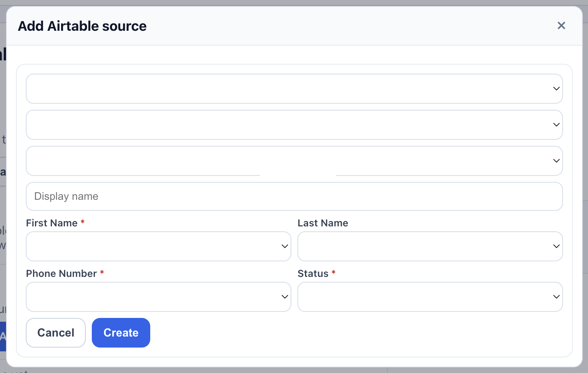This screenshot has height=373, width=588.
Task: Open the Phone Number dropdown
Action: 158,297
